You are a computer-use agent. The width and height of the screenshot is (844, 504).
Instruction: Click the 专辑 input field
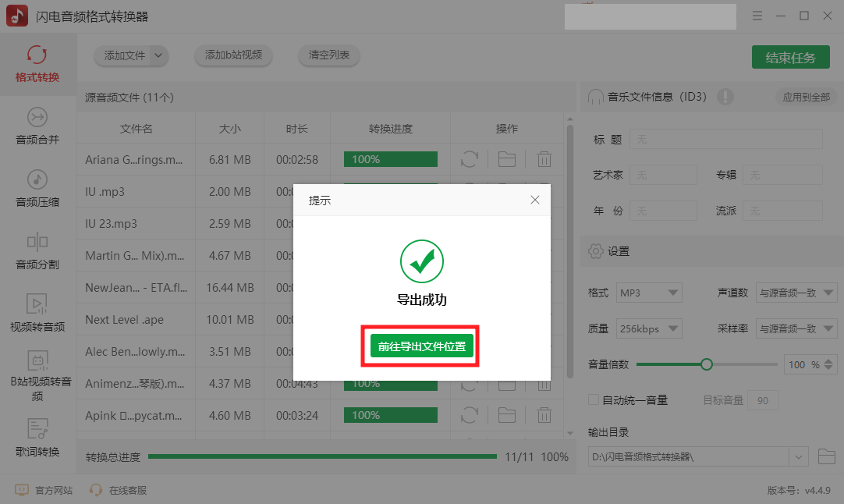click(782, 175)
